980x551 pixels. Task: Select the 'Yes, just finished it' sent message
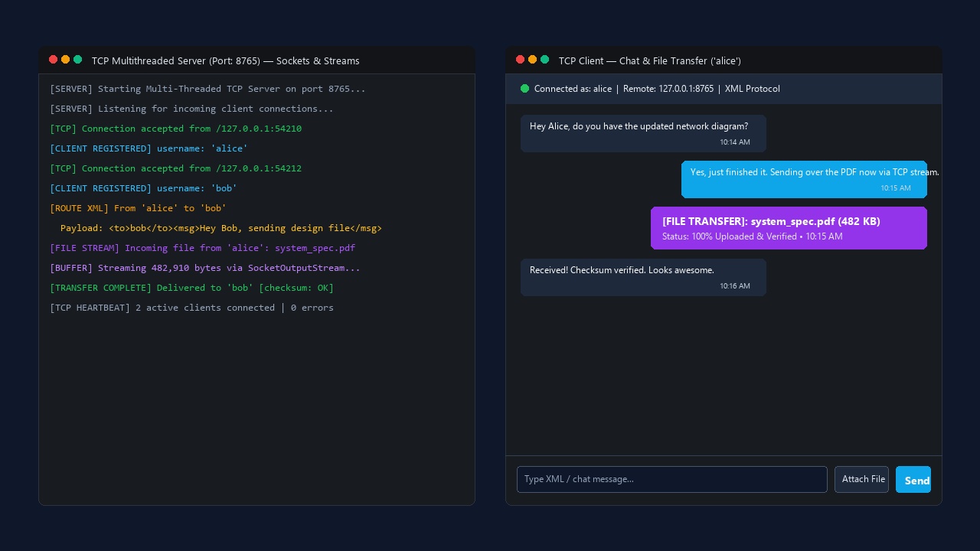click(804, 179)
